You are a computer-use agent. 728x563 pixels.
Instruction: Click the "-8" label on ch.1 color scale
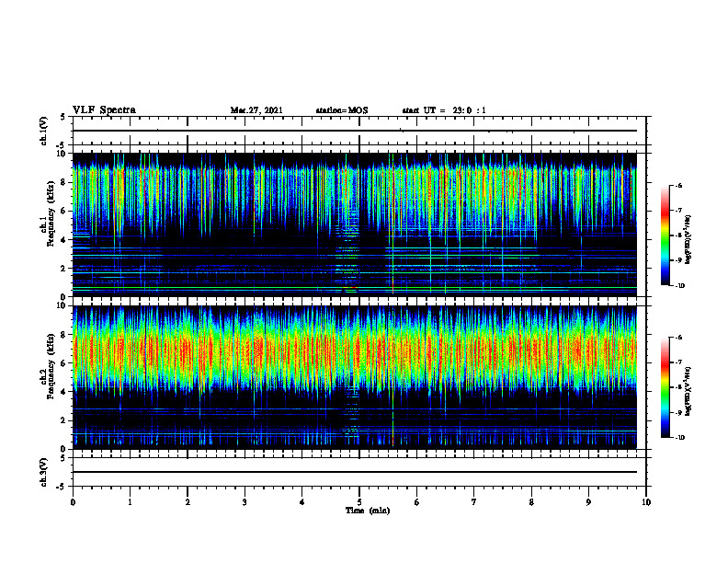tap(678, 236)
